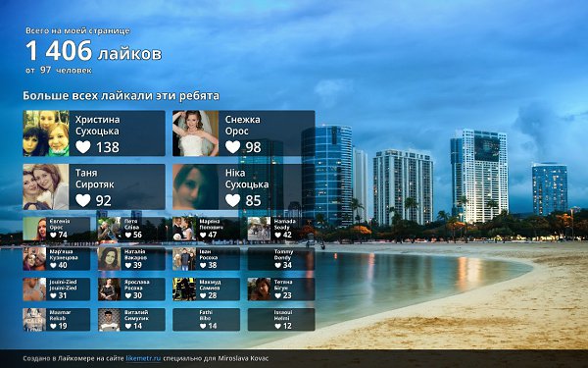Select the Maamar Rekab card
Screen dimensions: 588x368
point(57,320)
